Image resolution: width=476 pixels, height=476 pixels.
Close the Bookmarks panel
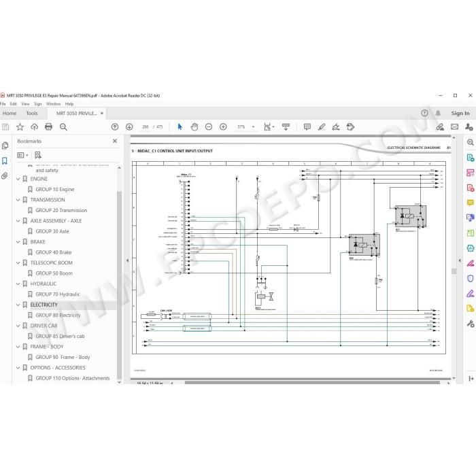click(115, 141)
